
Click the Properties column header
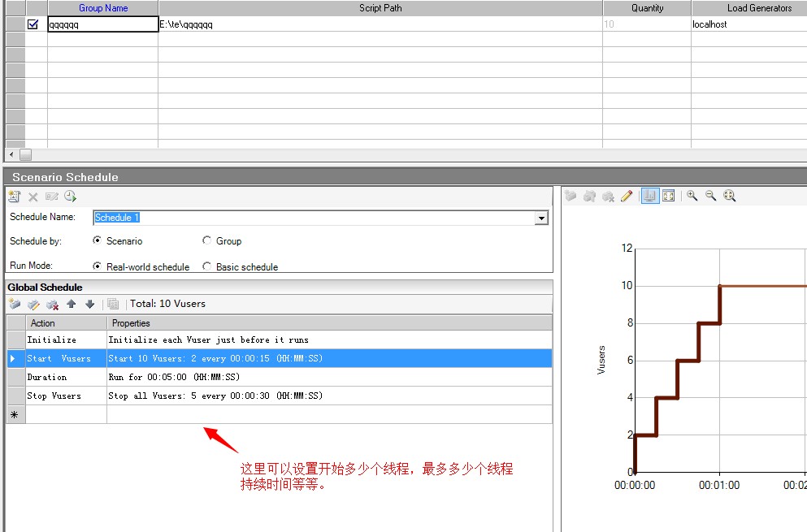[x=329, y=323]
